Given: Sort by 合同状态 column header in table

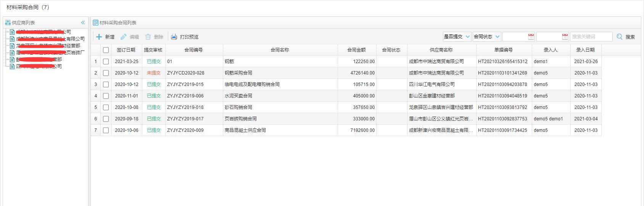Looking at the screenshot, I should point(391,50).
